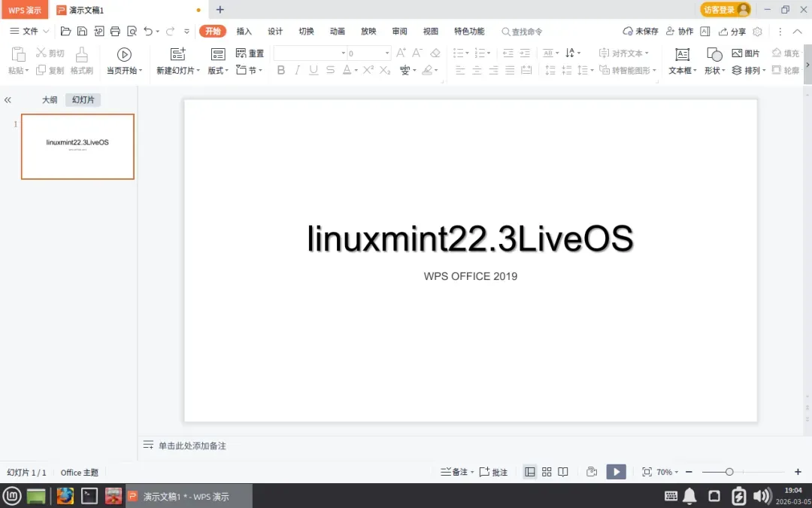Save the presentation with the floppy icon
The width and height of the screenshot is (812, 508).
click(82, 31)
